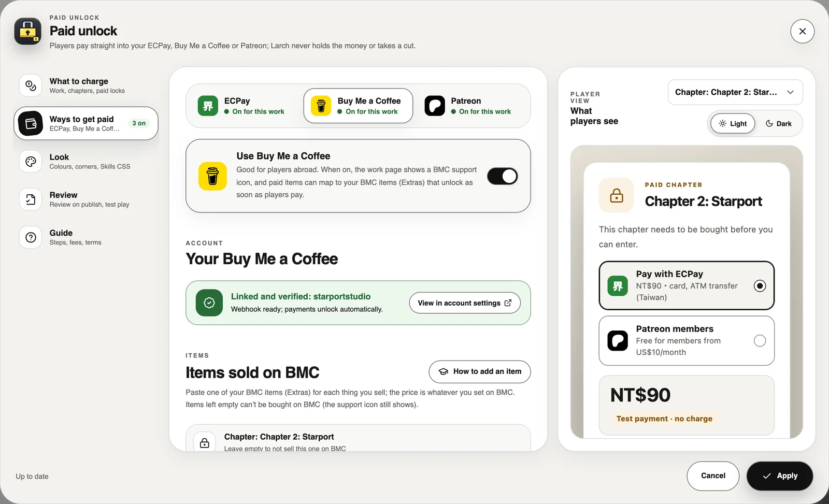Viewport: 829px width, 504px height.
Task: Click the 'Up to date' status text
Action: 32,477
